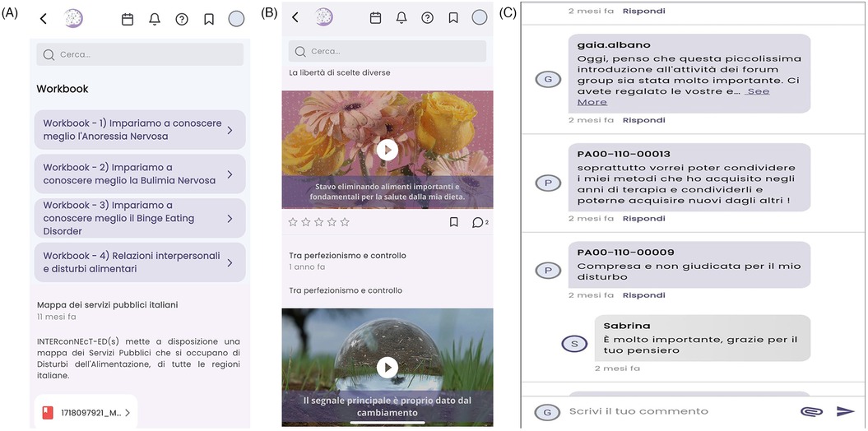Open Workbook 3 on Binge Eating Disorder
Image resolution: width=868 pixels, height=431 pixels.
[x=139, y=218]
